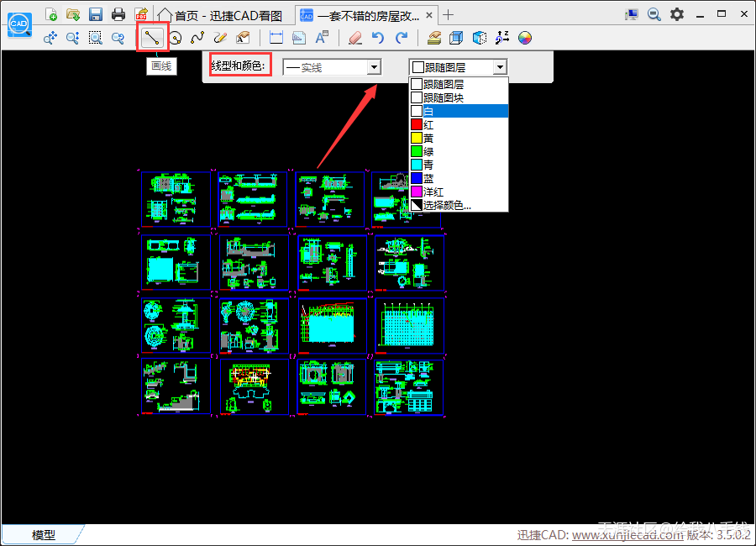Export to PDF using the PDF icon
This screenshot has height=546, width=756.
[x=141, y=14]
